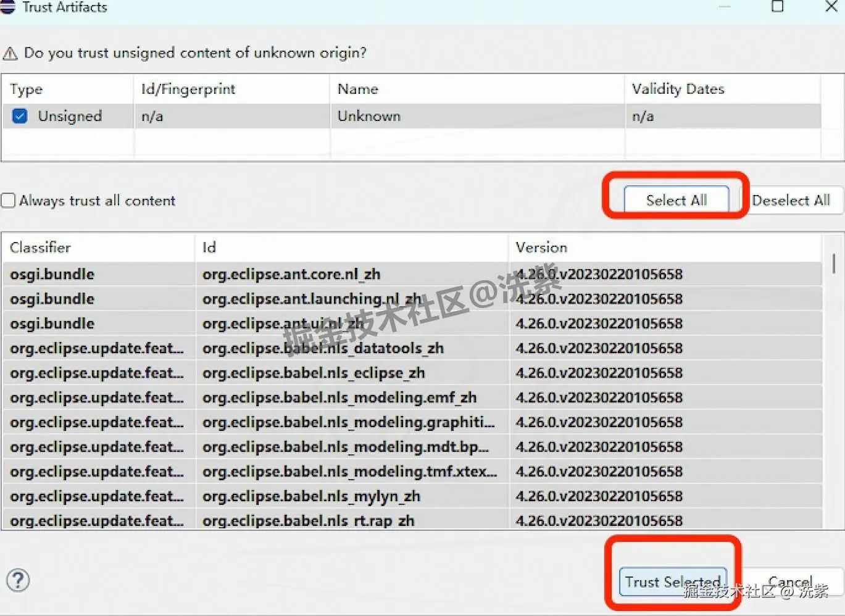Click the Eclipse icon in title bar

7,7
